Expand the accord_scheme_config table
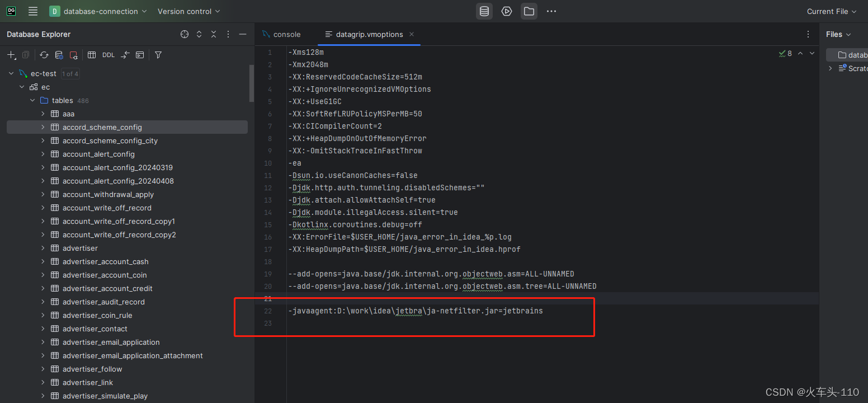Screen dimensions: 868x403 pyautogui.click(x=43, y=127)
